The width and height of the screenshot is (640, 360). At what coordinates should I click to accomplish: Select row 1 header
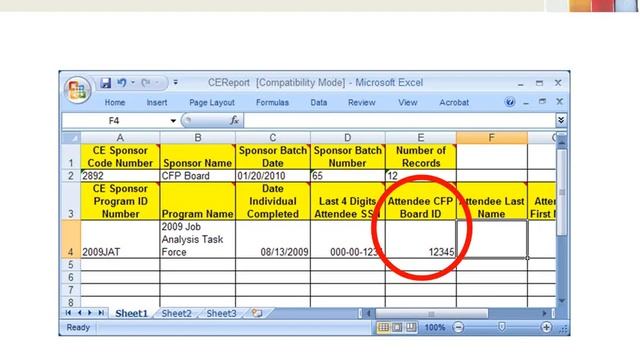(x=71, y=157)
